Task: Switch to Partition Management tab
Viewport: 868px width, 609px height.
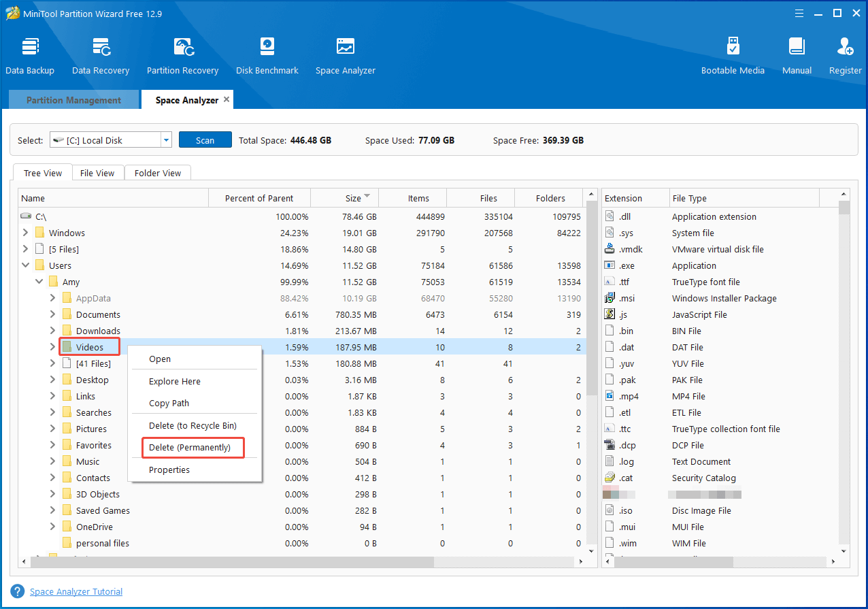Action: click(73, 100)
